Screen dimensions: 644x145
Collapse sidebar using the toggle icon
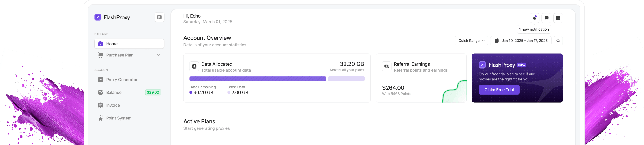pyautogui.click(x=159, y=17)
